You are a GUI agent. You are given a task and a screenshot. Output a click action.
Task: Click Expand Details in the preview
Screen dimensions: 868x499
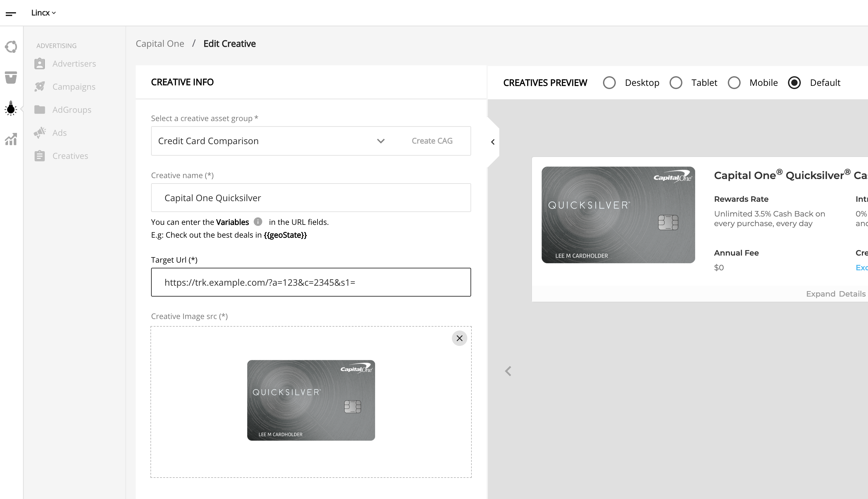tap(836, 294)
